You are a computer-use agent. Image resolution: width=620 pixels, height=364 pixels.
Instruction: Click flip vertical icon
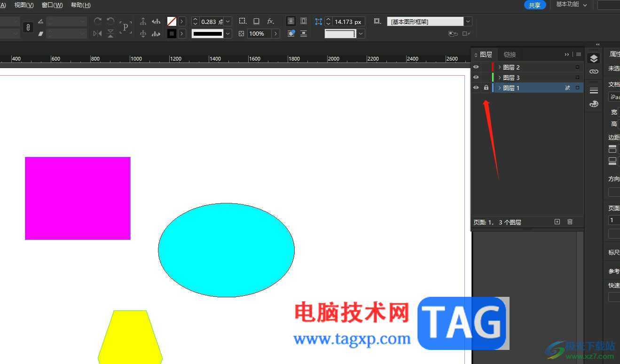110,33
